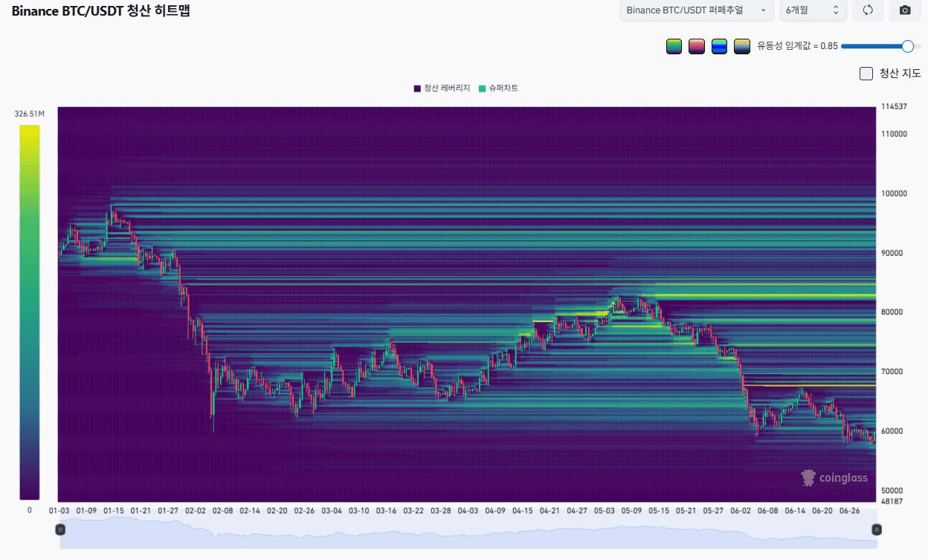Click the 유동성 임계값 slider handle
This screenshot has width=928, height=560.
point(907,46)
